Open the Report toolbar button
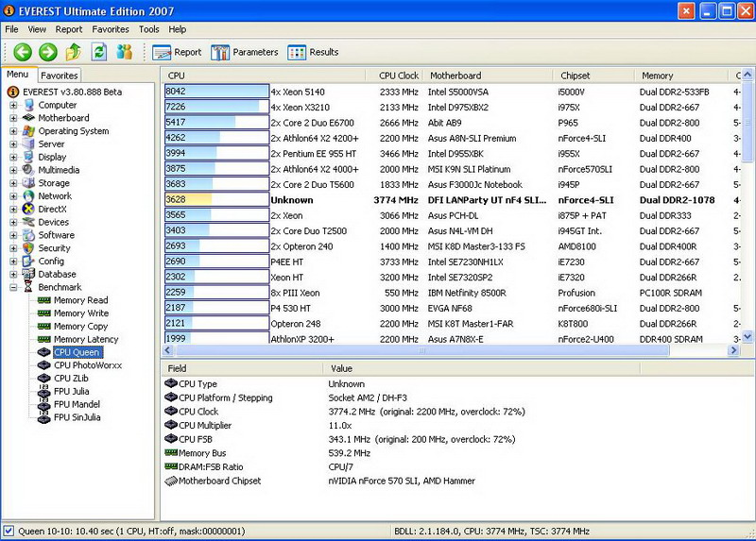Screen dimensions: 756x541 (x=177, y=52)
